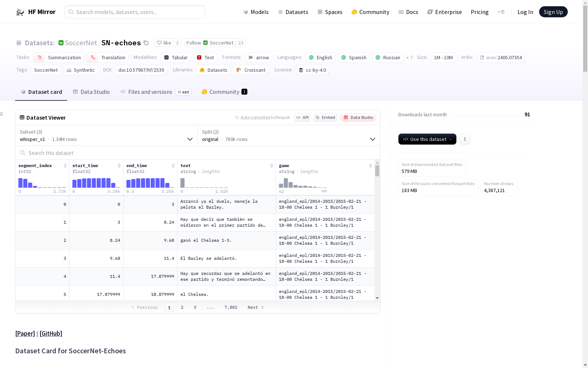588x368 pixels.
Task: Open Data Studio from the viewer header
Action: (x=358, y=117)
